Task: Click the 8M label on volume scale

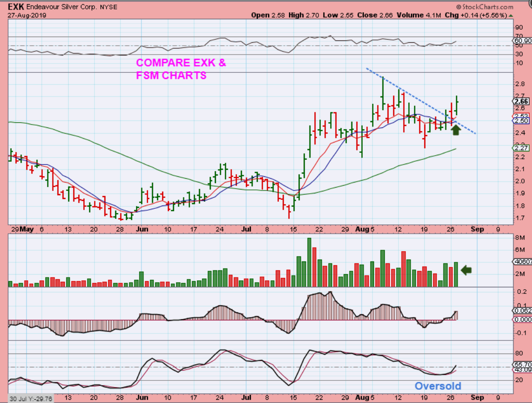Action: [x=520, y=237]
